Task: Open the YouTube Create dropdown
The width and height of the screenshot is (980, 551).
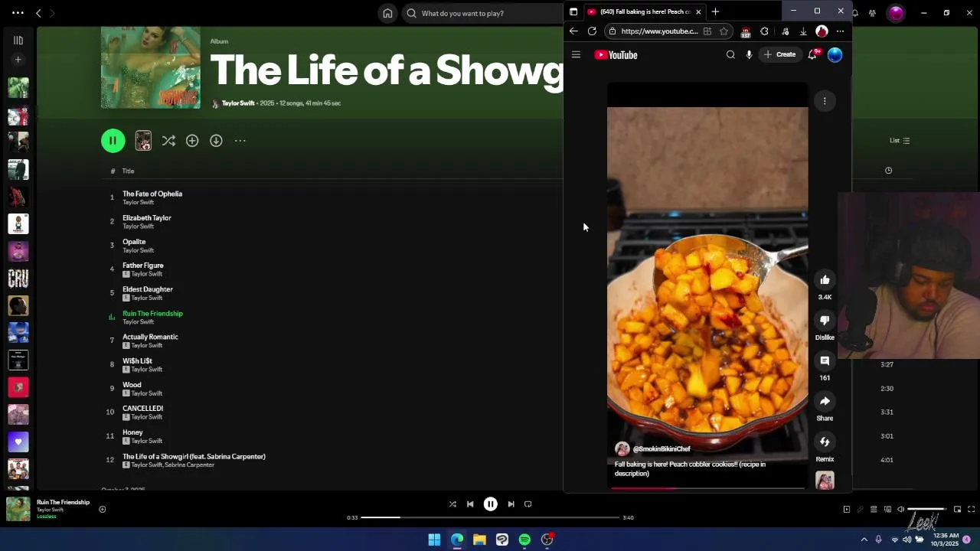Action: pyautogui.click(x=780, y=55)
